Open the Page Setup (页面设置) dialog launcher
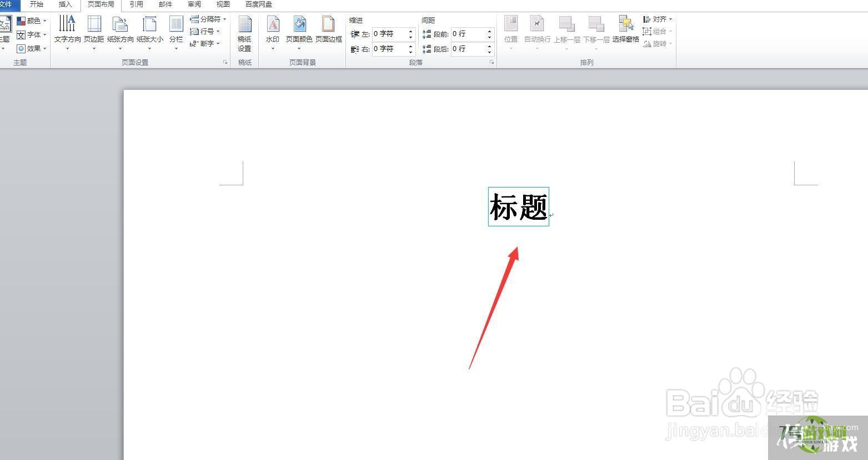 (x=225, y=63)
